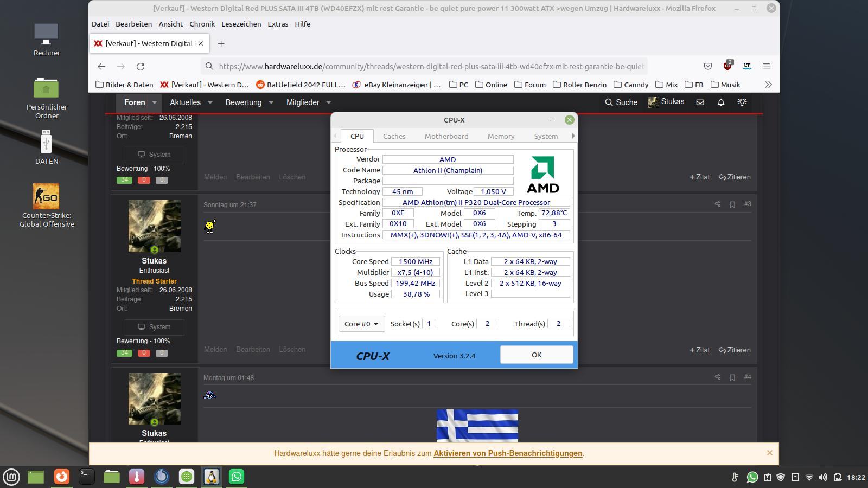Share post #3 via share icon
The height and width of the screenshot is (488, 868).
click(x=718, y=204)
